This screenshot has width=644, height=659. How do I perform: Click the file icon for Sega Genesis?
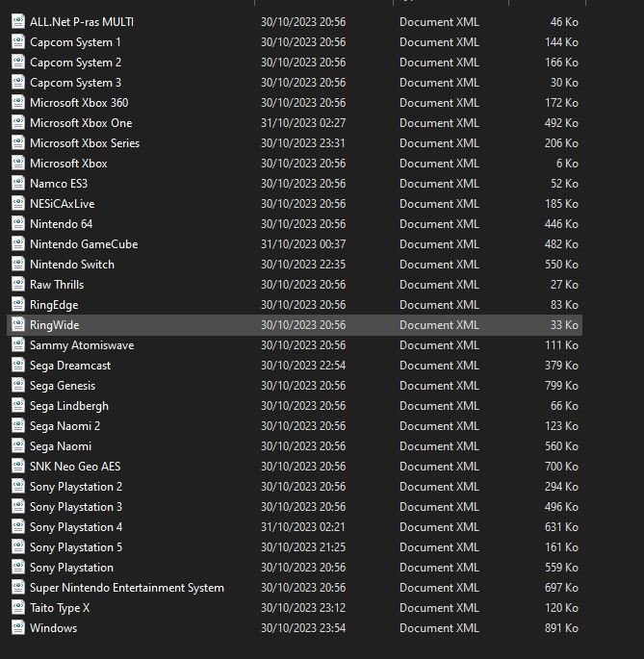(x=18, y=385)
